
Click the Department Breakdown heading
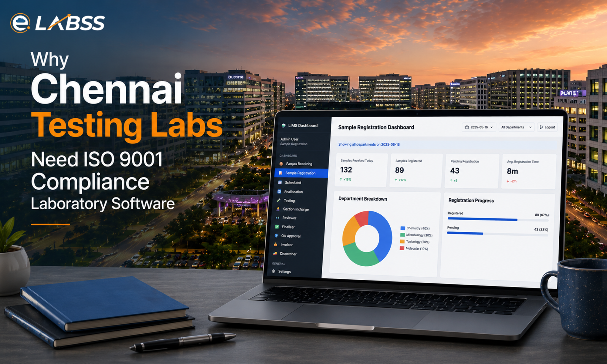[x=363, y=199]
